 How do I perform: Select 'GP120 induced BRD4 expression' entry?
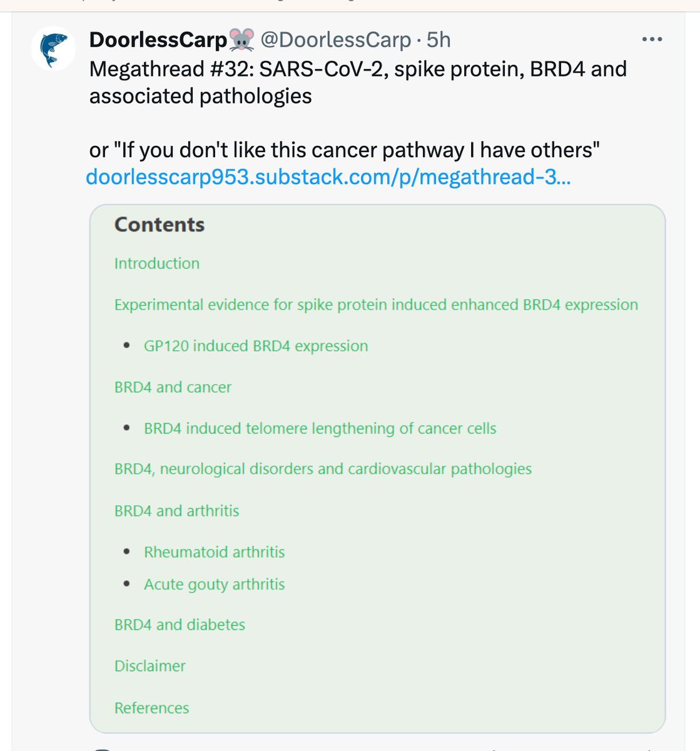pos(256,346)
